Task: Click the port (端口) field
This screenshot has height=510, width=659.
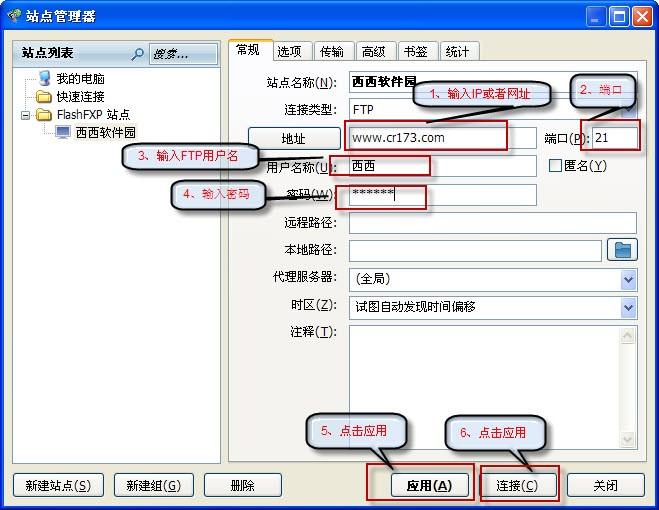Action: (x=615, y=138)
